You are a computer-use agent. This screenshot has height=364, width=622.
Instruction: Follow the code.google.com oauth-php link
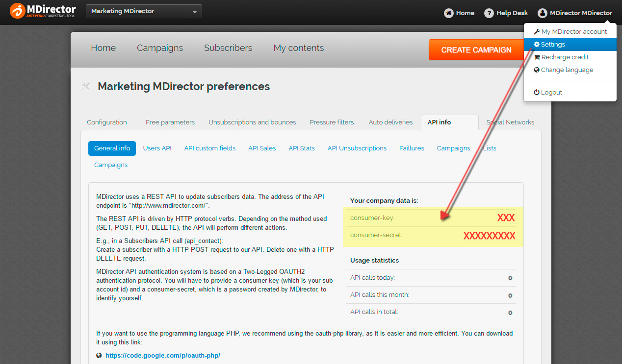tap(163, 356)
